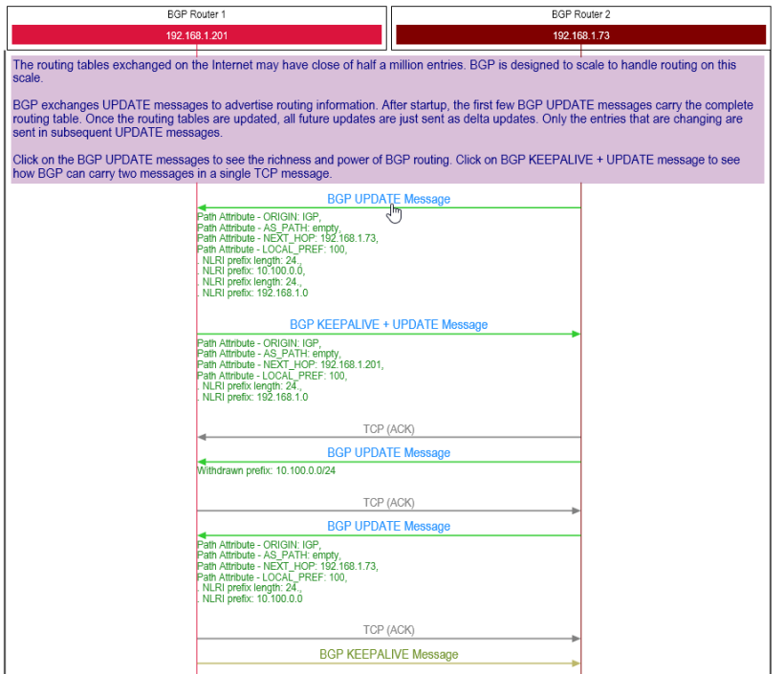Image resolution: width=784 pixels, height=674 pixels.
Task: Select the 192.168.1.201 red address bar
Action: click(x=197, y=35)
